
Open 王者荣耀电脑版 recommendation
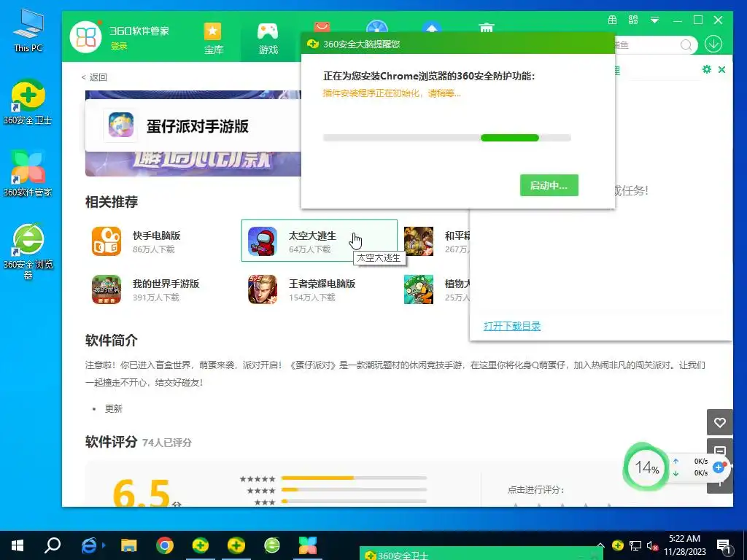(x=320, y=289)
